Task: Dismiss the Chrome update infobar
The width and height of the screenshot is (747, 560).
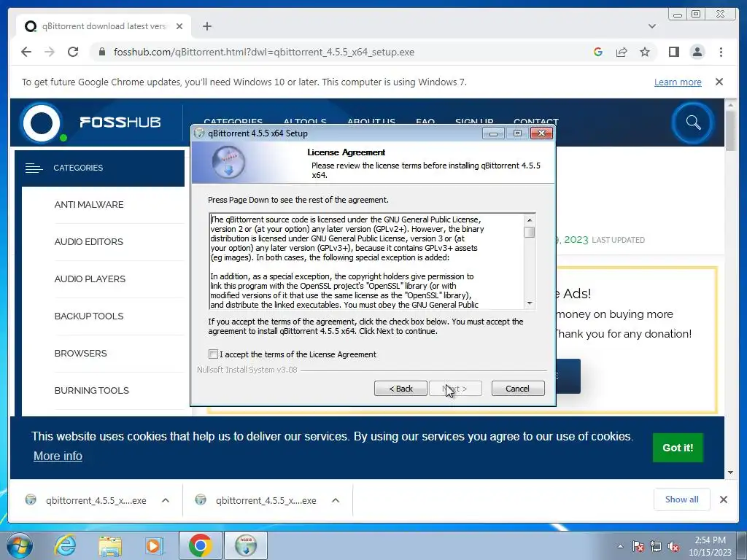Action: click(x=719, y=82)
